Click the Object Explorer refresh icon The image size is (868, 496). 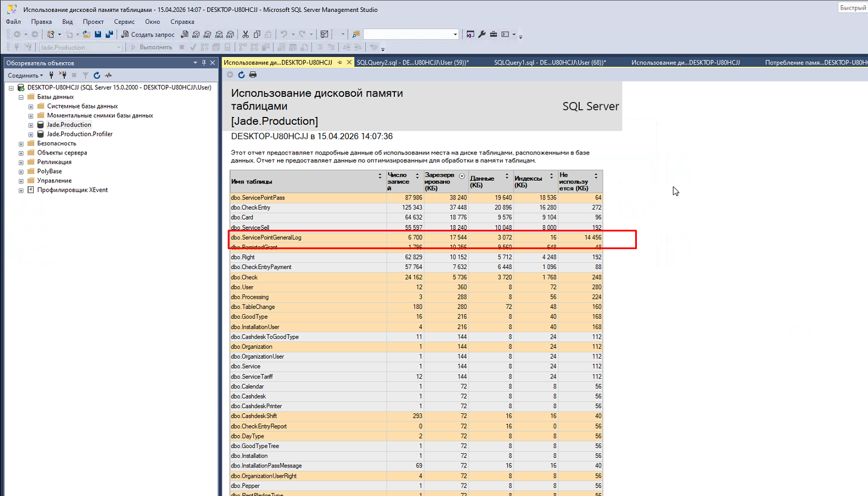96,75
